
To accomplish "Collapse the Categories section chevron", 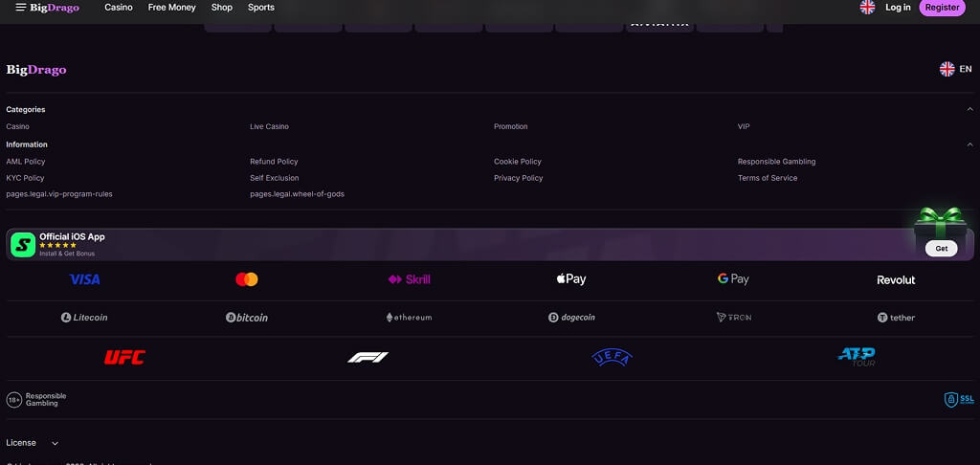I will click(x=970, y=109).
